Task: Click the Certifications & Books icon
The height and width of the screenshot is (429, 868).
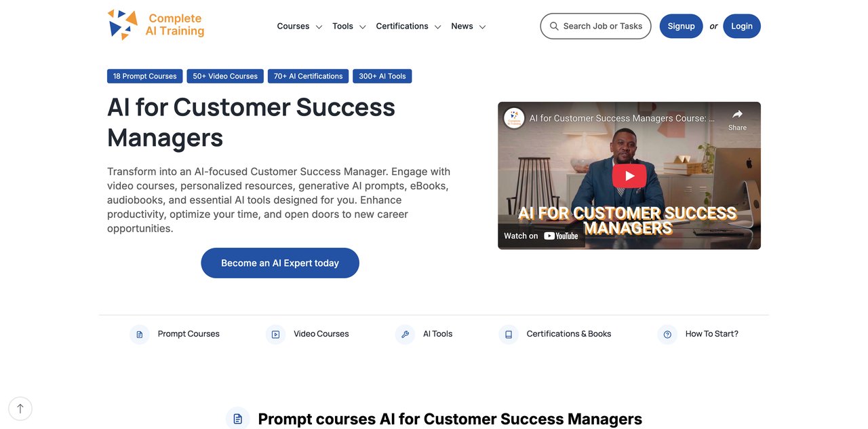Action: coord(509,335)
